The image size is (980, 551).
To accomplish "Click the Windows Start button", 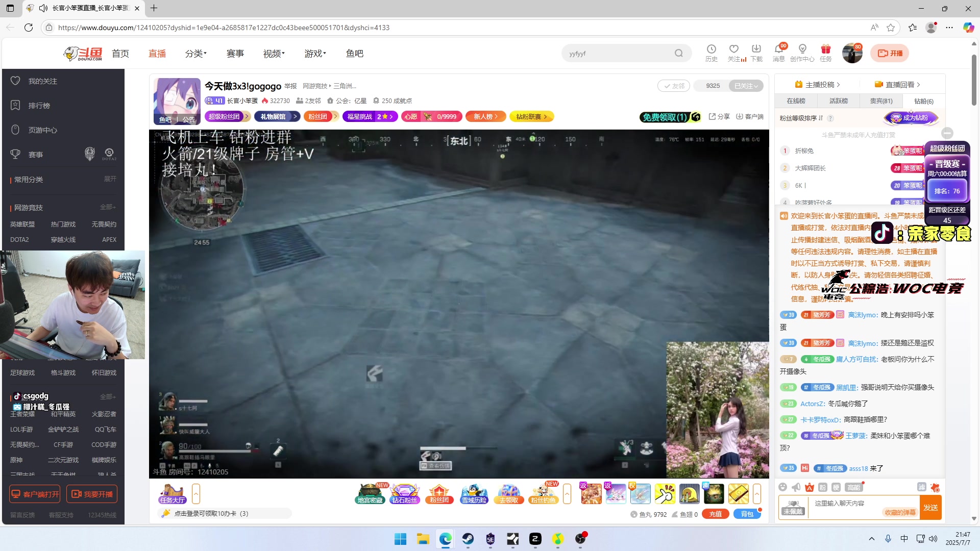I will coord(400,539).
